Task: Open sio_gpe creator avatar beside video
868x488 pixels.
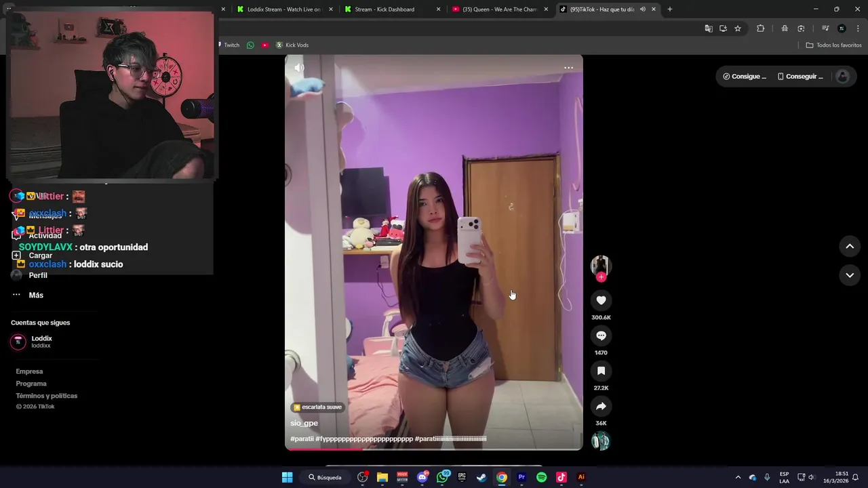Action: [x=601, y=266]
